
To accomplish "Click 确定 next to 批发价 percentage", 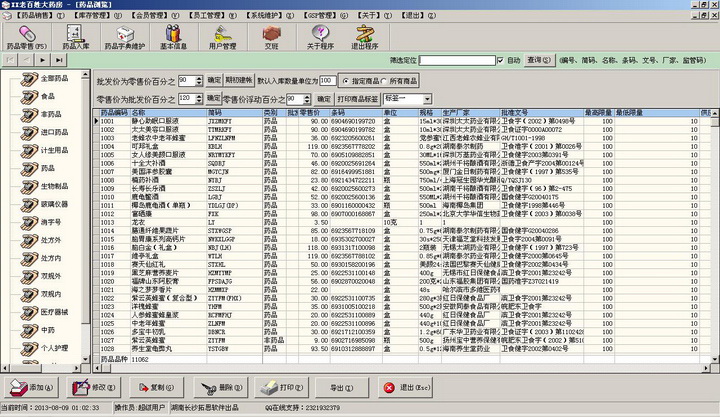I will (x=214, y=80).
